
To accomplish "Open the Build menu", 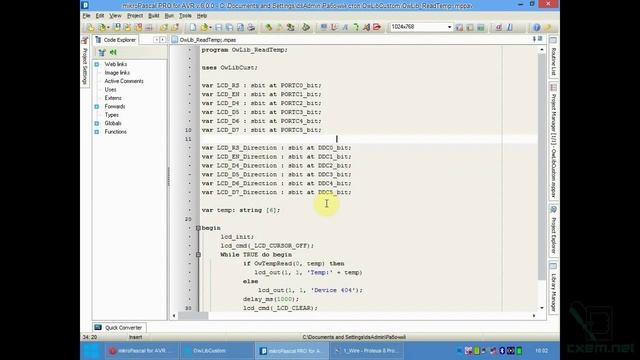I will point(153,16).
